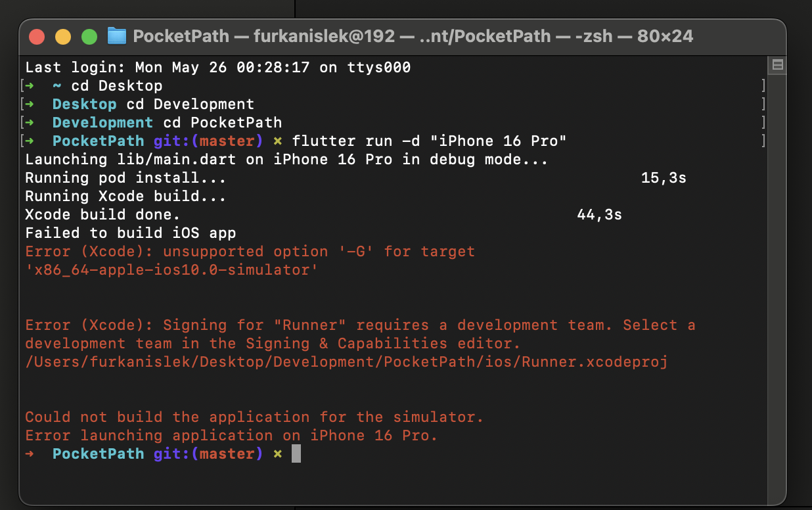Toggle the red close traffic light button
The width and height of the screenshot is (812, 510).
coord(37,37)
